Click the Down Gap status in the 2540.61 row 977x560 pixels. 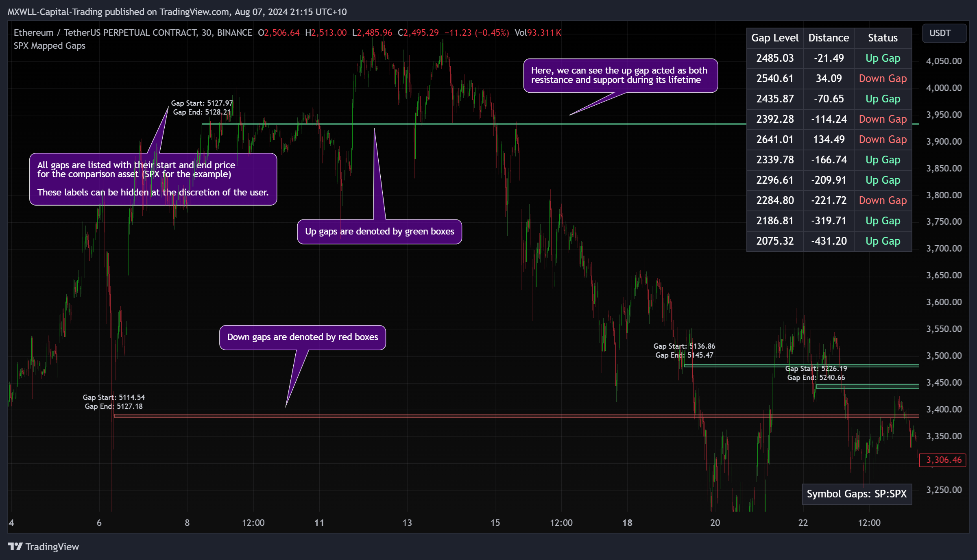click(x=883, y=78)
